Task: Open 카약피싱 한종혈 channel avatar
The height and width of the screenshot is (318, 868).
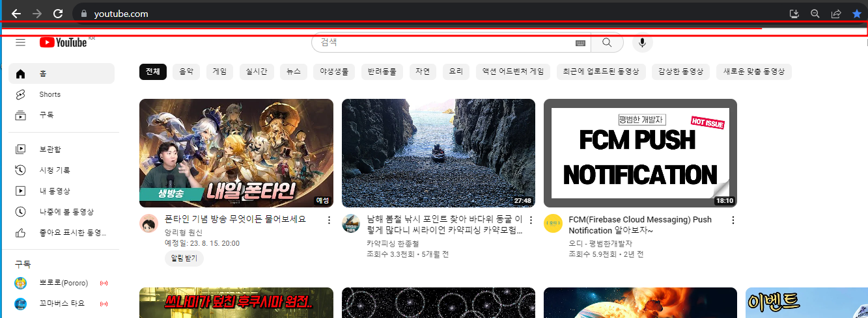Action: (351, 223)
